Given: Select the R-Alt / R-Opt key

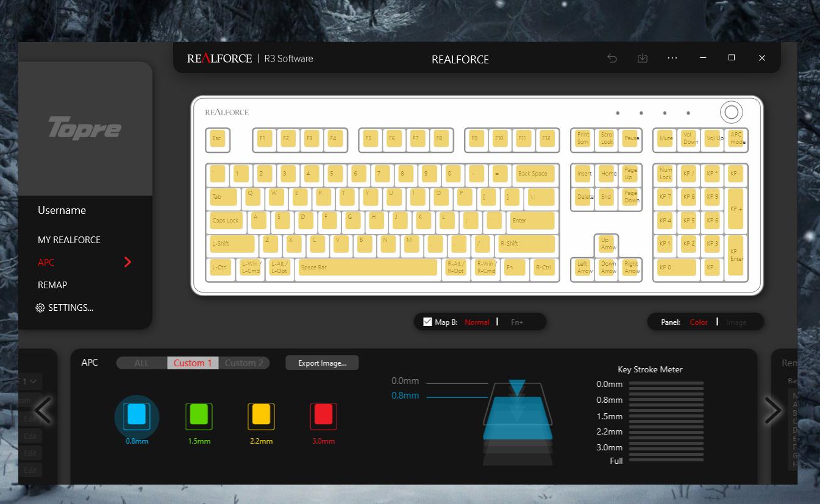Looking at the screenshot, I should coord(455,268).
